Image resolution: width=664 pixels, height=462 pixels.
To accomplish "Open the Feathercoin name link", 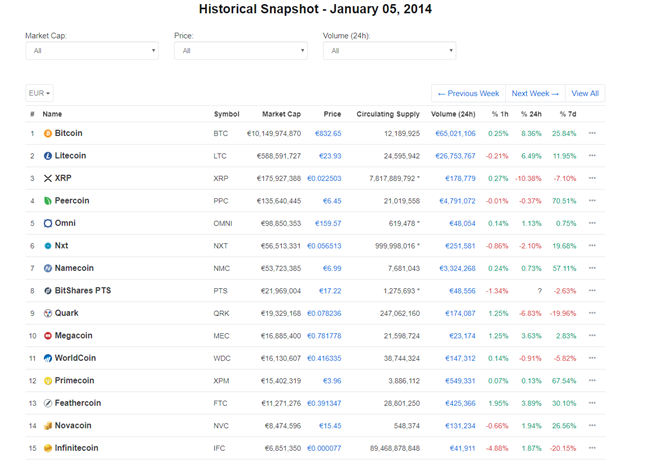I will coord(78,403).
